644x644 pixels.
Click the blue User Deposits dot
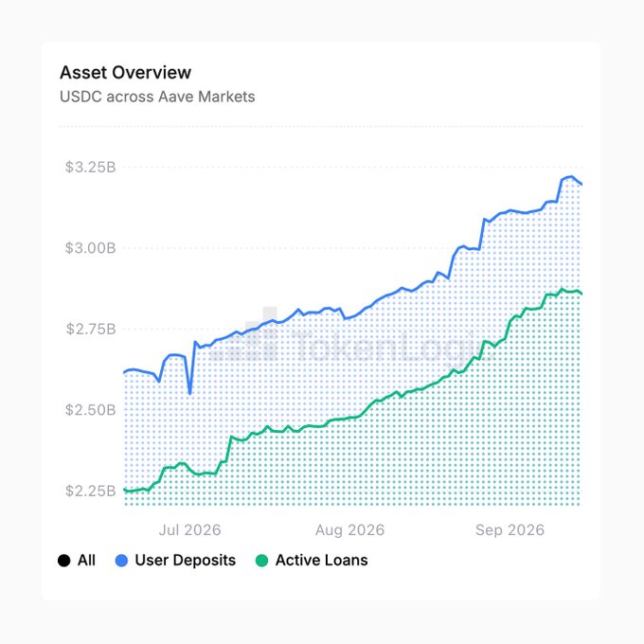[121, 561]
